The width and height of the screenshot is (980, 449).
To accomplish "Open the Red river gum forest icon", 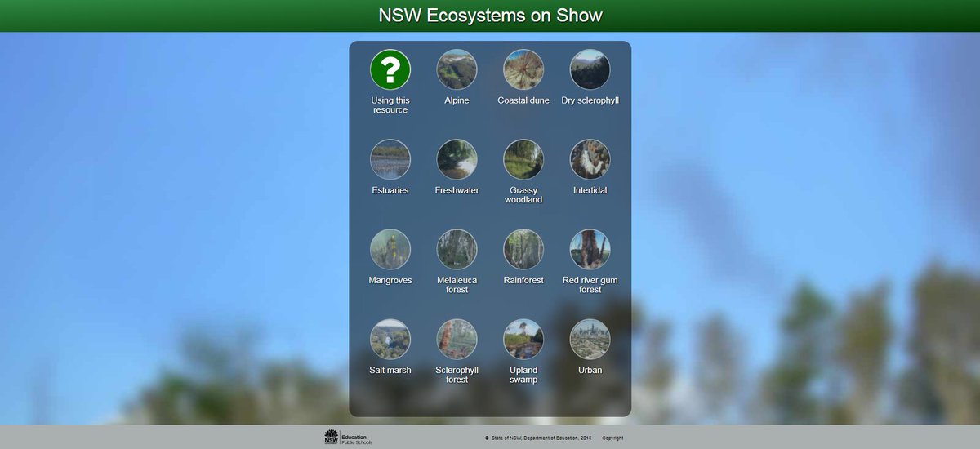I will (x=590, y=249).
